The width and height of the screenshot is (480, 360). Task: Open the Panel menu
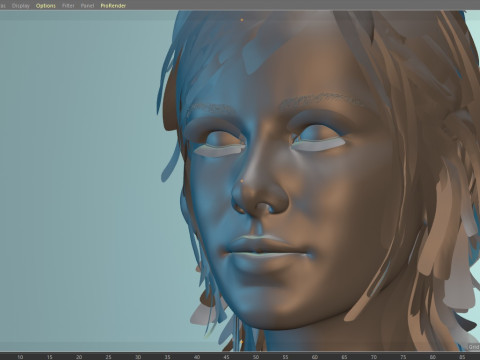[x=87, y=6]
